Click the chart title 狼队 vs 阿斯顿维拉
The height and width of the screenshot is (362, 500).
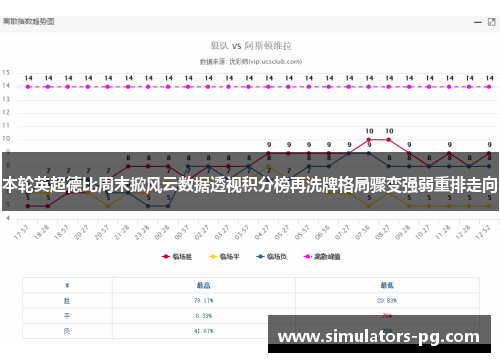click(251, 46)
